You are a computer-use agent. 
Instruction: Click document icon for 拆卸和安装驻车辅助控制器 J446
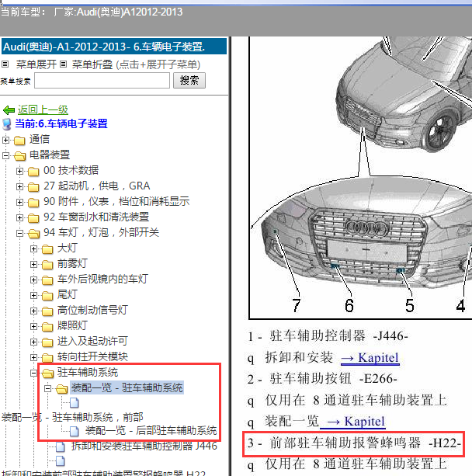(61, 446)
